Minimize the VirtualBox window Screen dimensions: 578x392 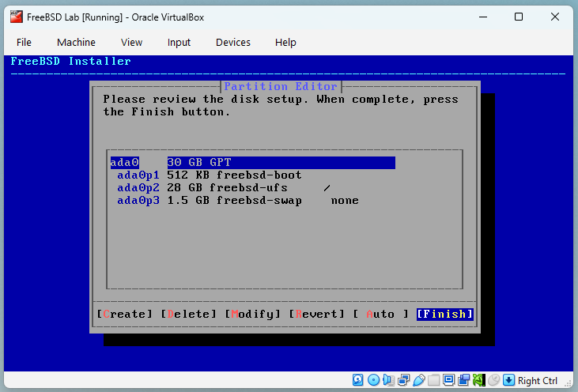click(483, 17)
